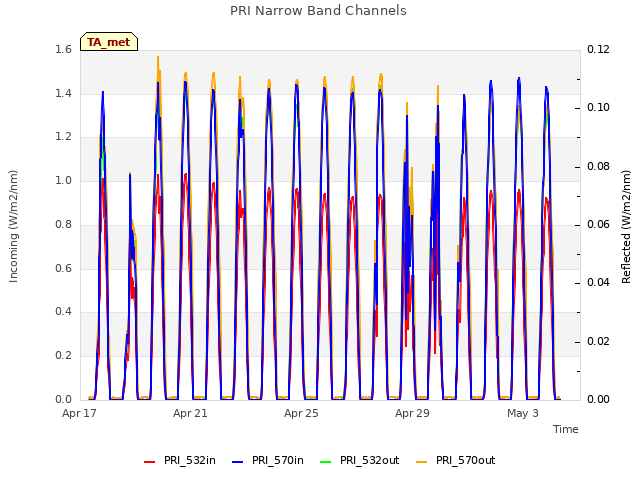Click the 0.04 right axis tick label

pos(598,282)
